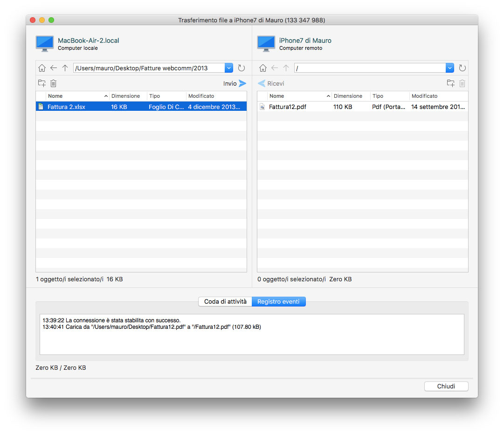
Task: Expand the remote path dropdown
Action: 450,68
